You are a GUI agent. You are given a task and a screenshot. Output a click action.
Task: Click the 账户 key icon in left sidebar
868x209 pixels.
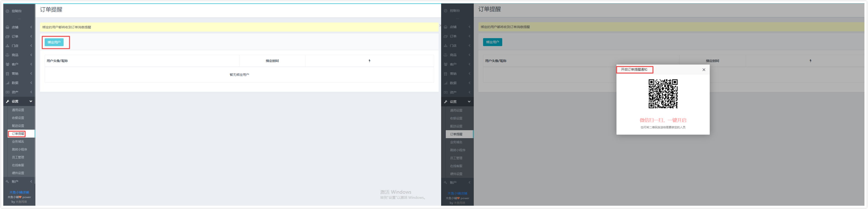point(7,182)
